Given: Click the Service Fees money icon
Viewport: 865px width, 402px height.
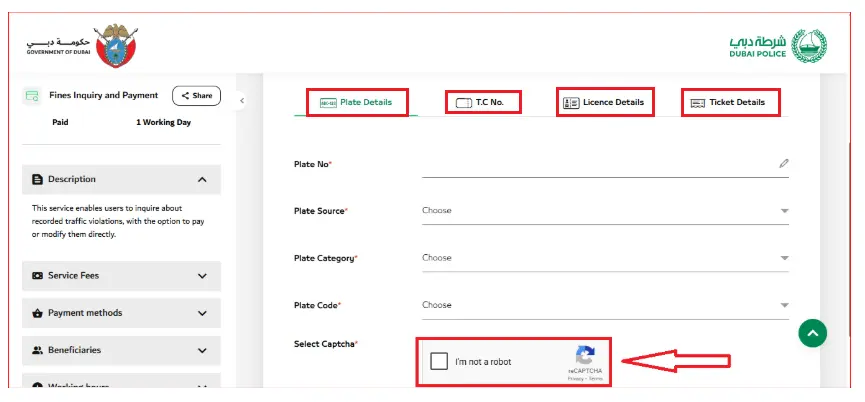Looking at the screenshot, I should coord(38,276).
